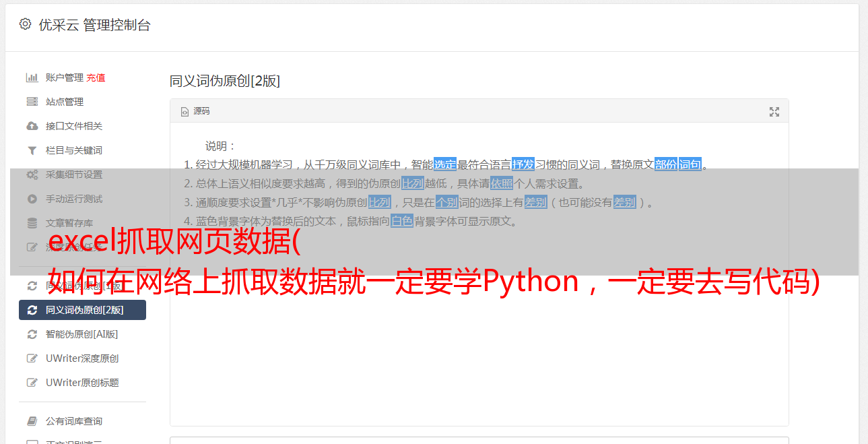Click the 源码 code icon in editor toolbar
The width and height of the screenshot is (868, 444).
[x=185, y=112]
